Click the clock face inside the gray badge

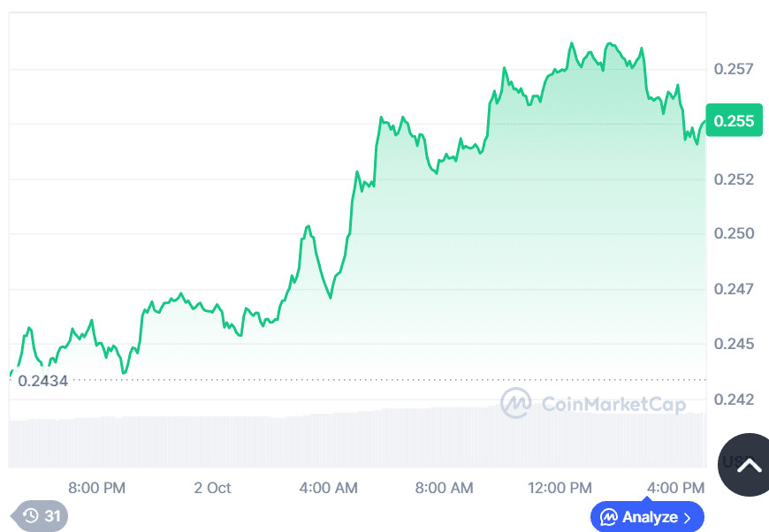(29, 515)
